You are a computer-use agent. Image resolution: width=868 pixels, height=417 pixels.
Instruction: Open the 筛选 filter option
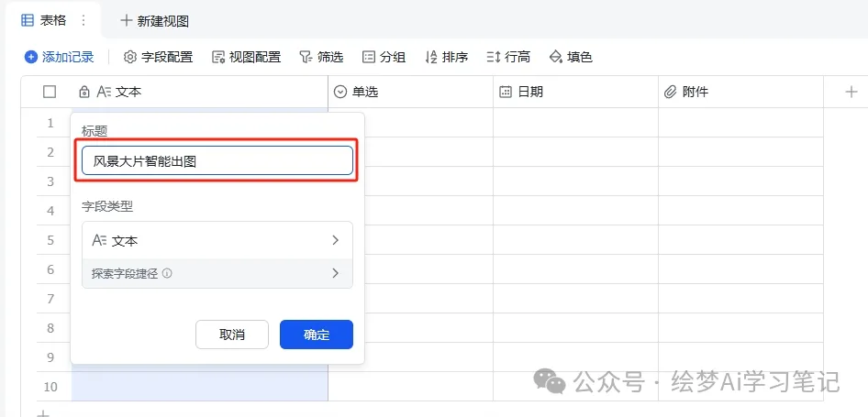coord(321,57)
